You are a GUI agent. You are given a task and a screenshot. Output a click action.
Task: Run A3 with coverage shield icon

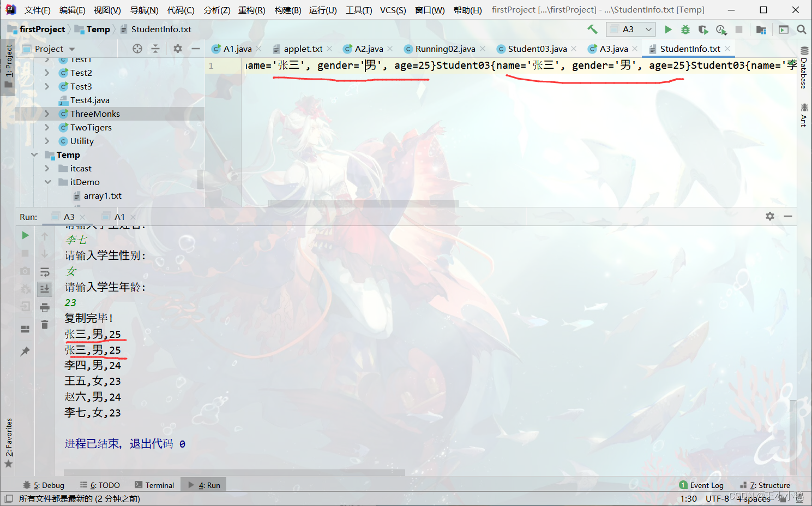click(x=703, y=29)
